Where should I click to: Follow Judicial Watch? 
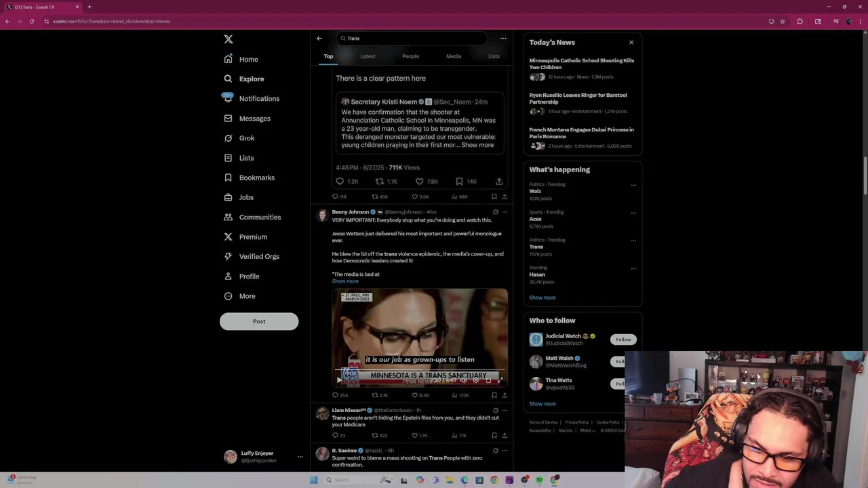tap(623, 340)
